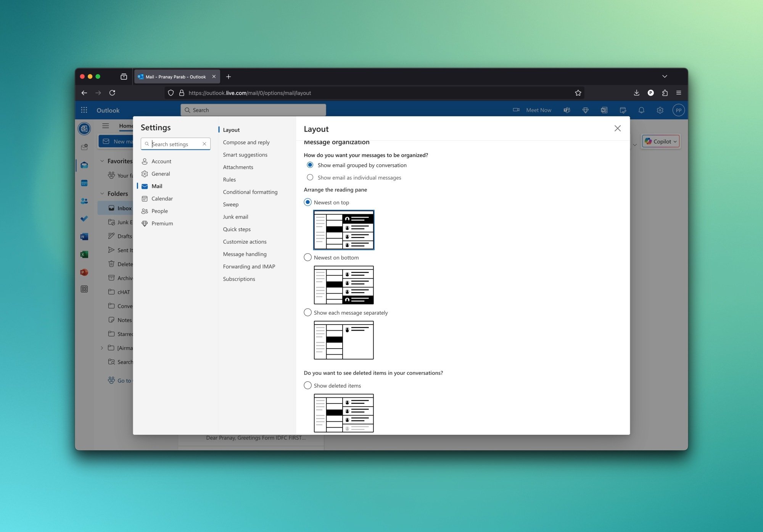
Task: Open General settings category
Action: pyautogui.click(x=160, y=174)
